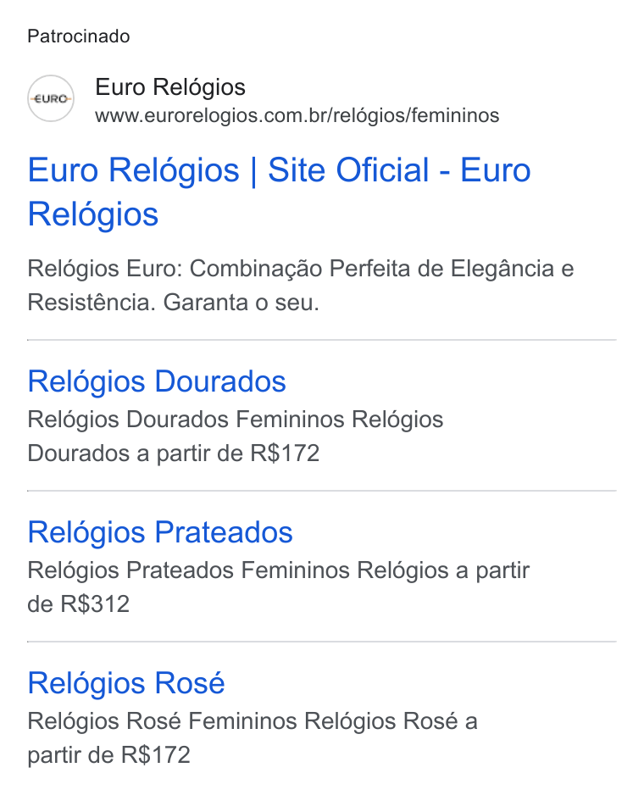Click 'Dourados a partir de R$172' text
644x812 pixels.
[174, 453]
